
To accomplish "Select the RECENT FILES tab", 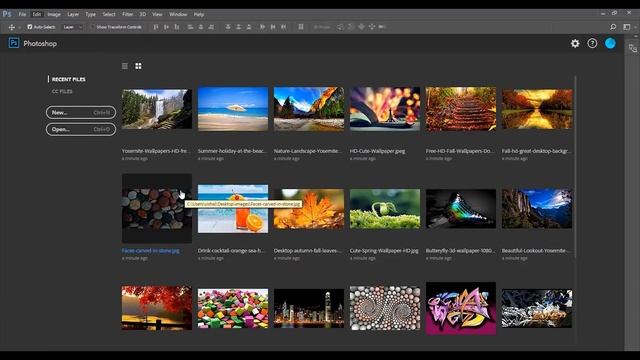I will pyautogui.click(x=69, y=79).
